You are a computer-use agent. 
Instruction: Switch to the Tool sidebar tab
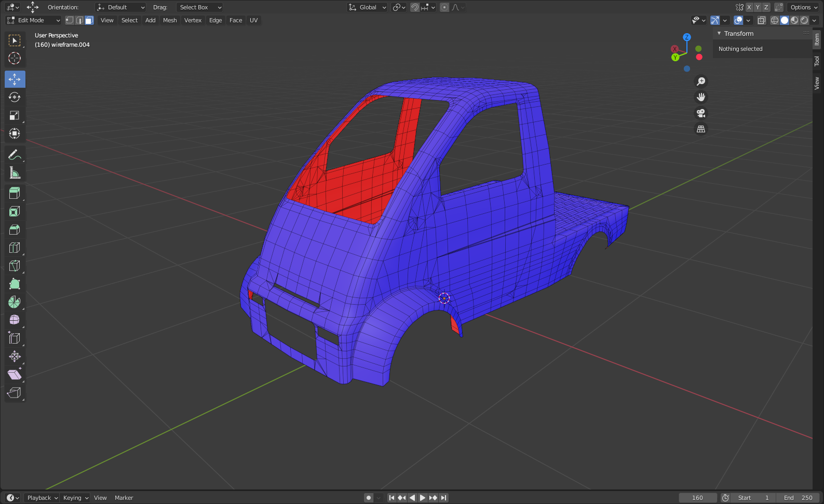817,61
